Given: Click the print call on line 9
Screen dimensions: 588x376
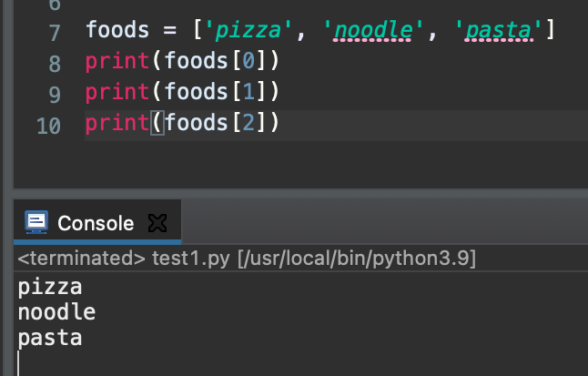Looking at the screenshot, I should click(115, 92).
